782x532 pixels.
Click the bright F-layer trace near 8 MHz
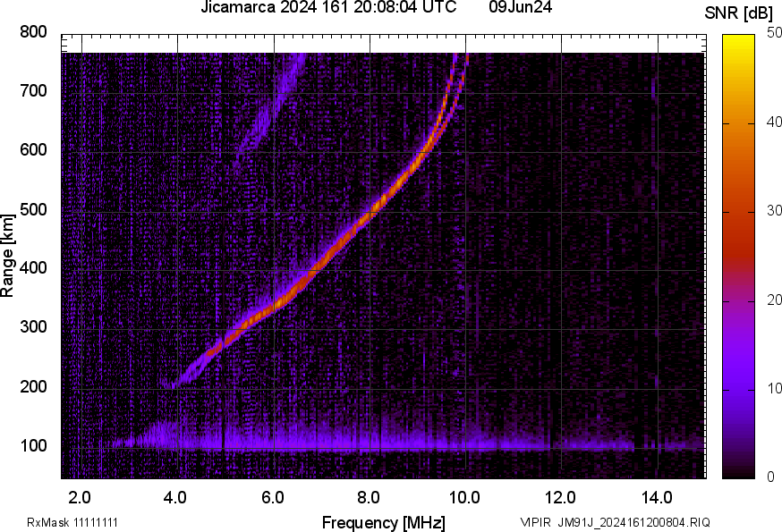[371, 214]
